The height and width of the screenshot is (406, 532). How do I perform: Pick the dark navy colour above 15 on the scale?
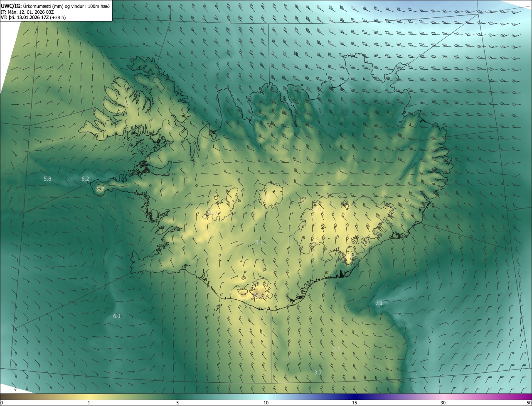pyautogui.click(x=355, y=396)
